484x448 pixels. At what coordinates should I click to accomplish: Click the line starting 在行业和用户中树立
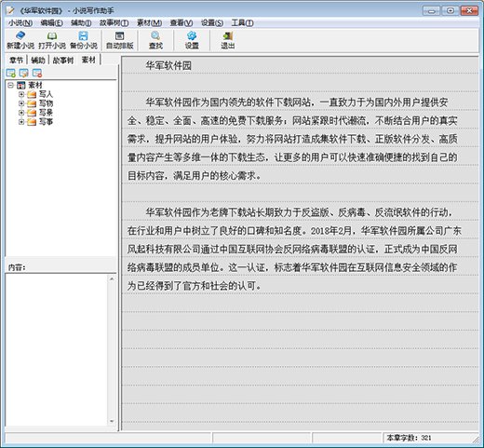(x=294, y=230)
